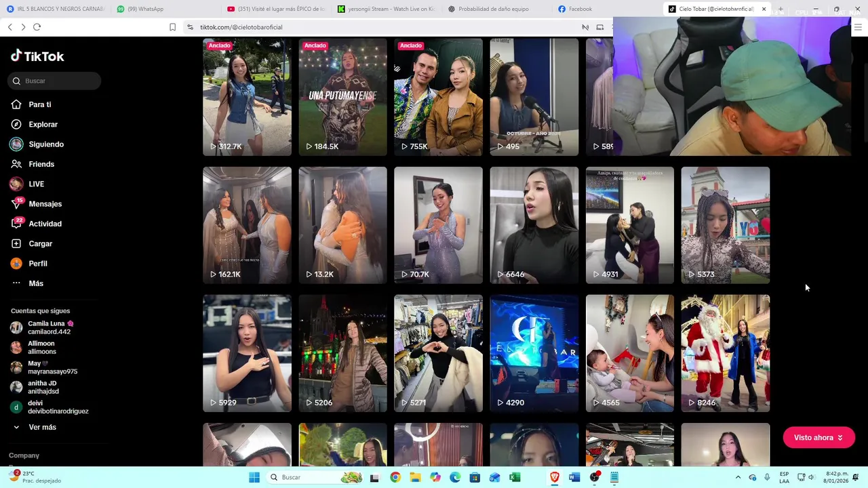This screenshot has width=868, height=488.
Task: Open the Windows Start menu
Action: point(254,477)
